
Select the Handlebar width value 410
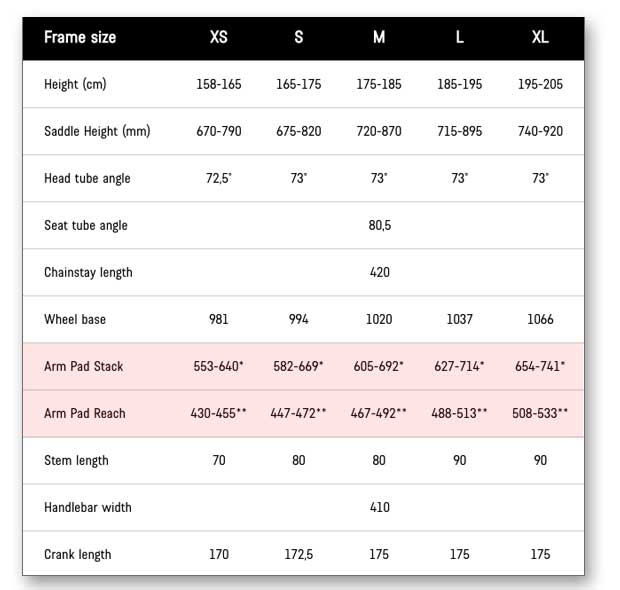[379, 507]
